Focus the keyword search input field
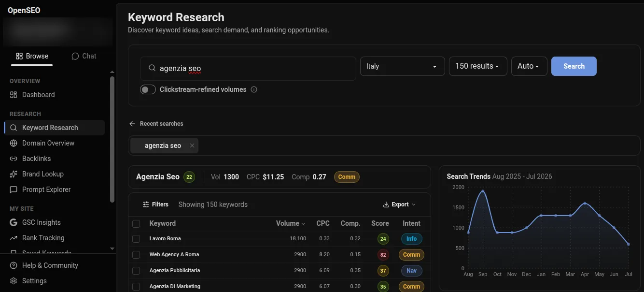 248,68
